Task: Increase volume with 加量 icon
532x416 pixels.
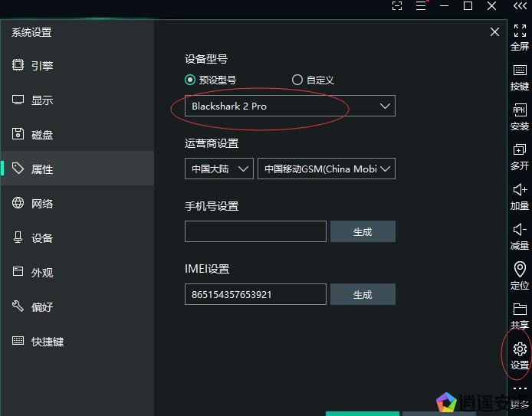Action: pos(520,190)
